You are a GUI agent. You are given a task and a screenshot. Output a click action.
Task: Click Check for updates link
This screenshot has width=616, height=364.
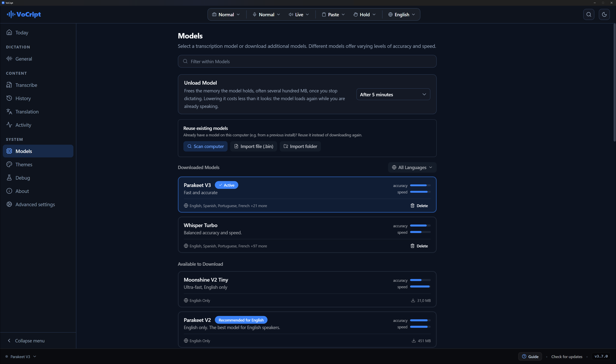[567, 356]
